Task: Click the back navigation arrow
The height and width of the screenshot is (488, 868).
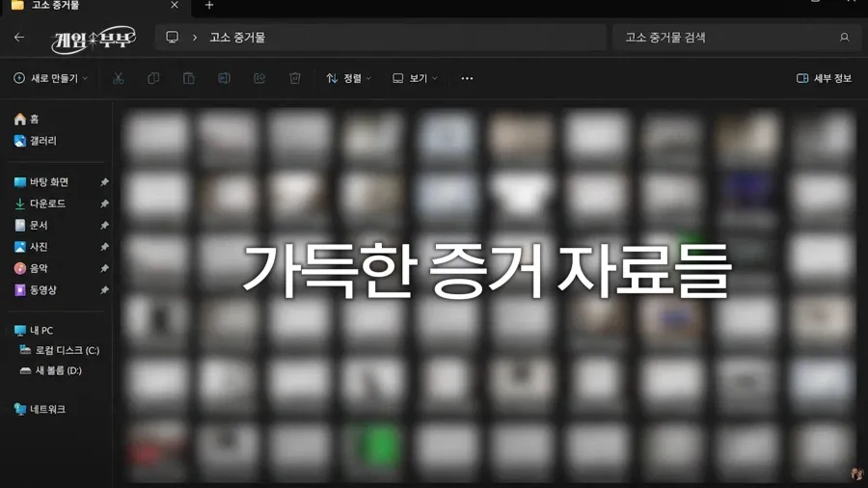Action: [19, 38]
